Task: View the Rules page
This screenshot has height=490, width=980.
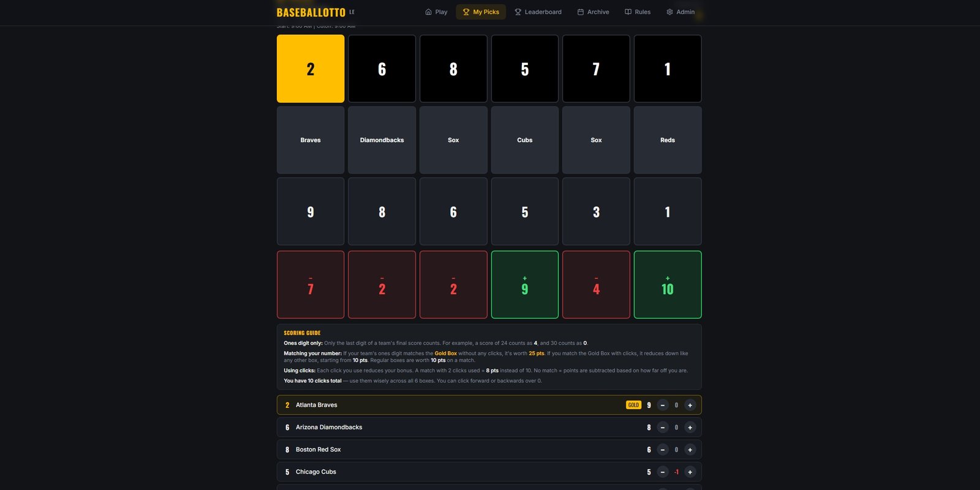Action: [x=637, y=12]
